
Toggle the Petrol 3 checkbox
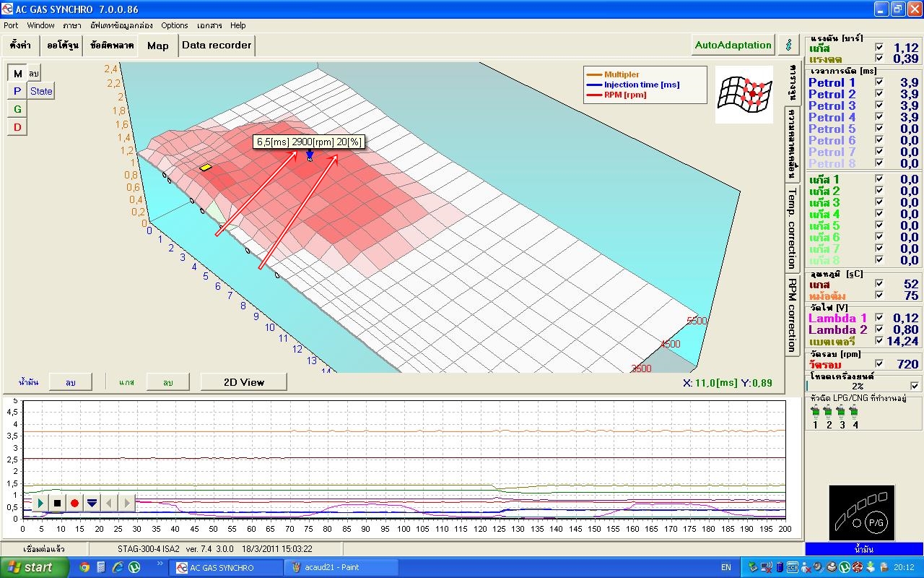click(x=879, y=105)
